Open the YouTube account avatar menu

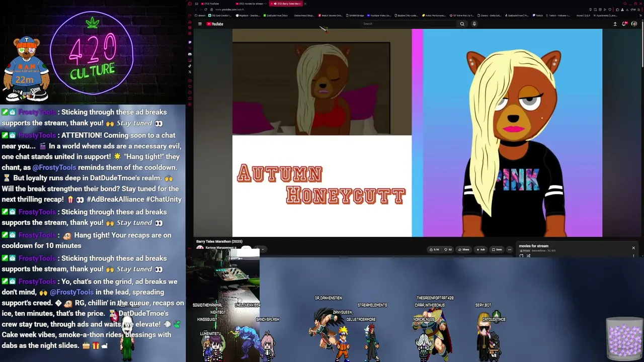pyautogui.click(x=634, y=24)
